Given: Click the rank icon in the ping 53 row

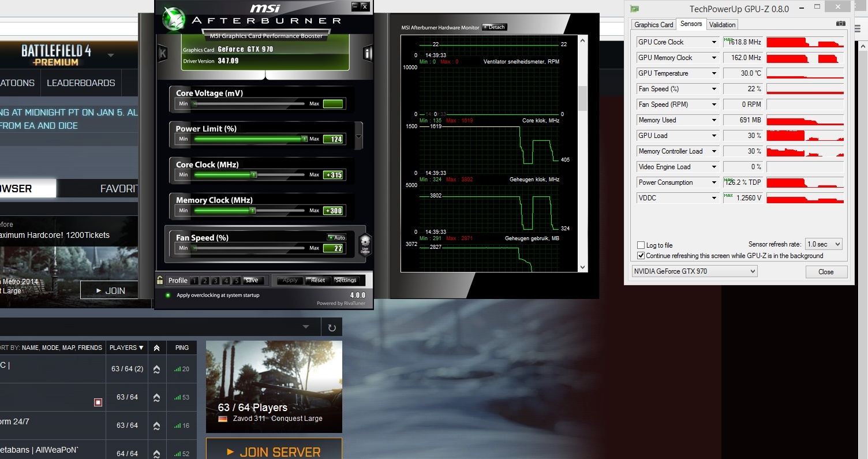Looking at the screenshot, I should tap(156, 397).
